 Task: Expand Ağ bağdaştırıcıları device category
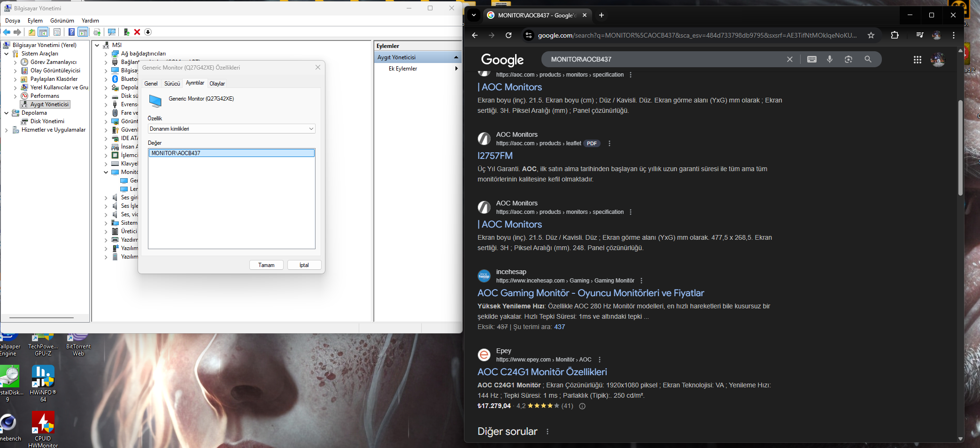point(106,54)
